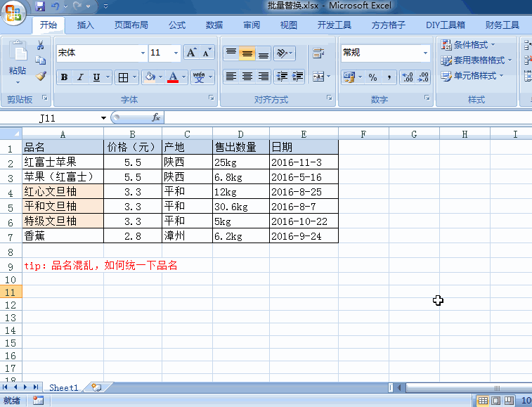Open the font name 宋体 dropdown
The width and height of the screenshot is (532, 407).
click(143, 53)
